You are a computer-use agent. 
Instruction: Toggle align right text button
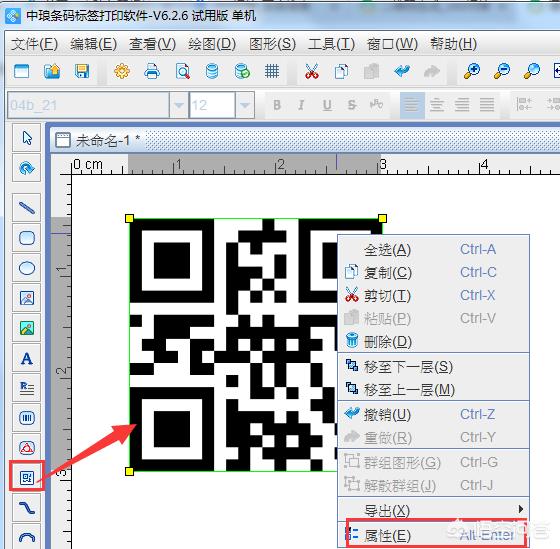462,105
